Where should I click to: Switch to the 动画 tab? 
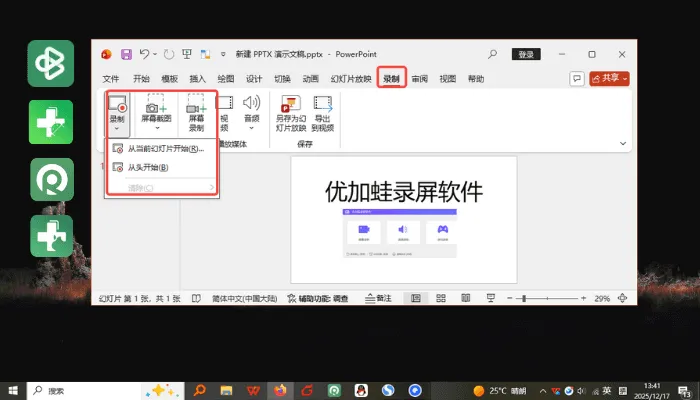click(x=310, y=79)
